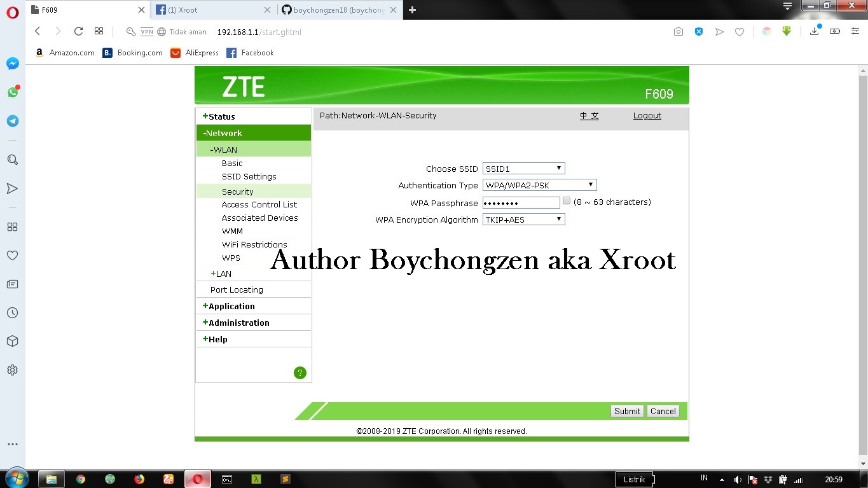Open Speed Dial grid in sidebar
Screen dimensions: 868x488
coord(12,227)
